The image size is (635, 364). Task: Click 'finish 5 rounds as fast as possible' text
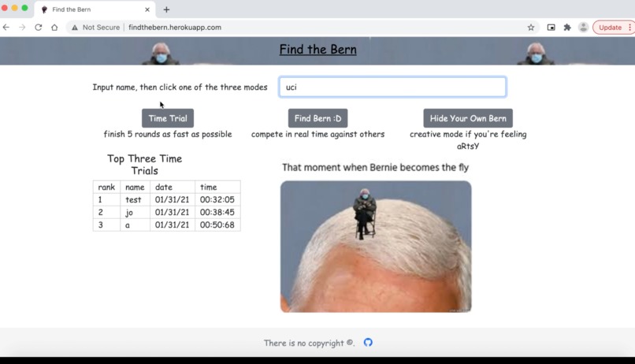(x=168, y=134)
